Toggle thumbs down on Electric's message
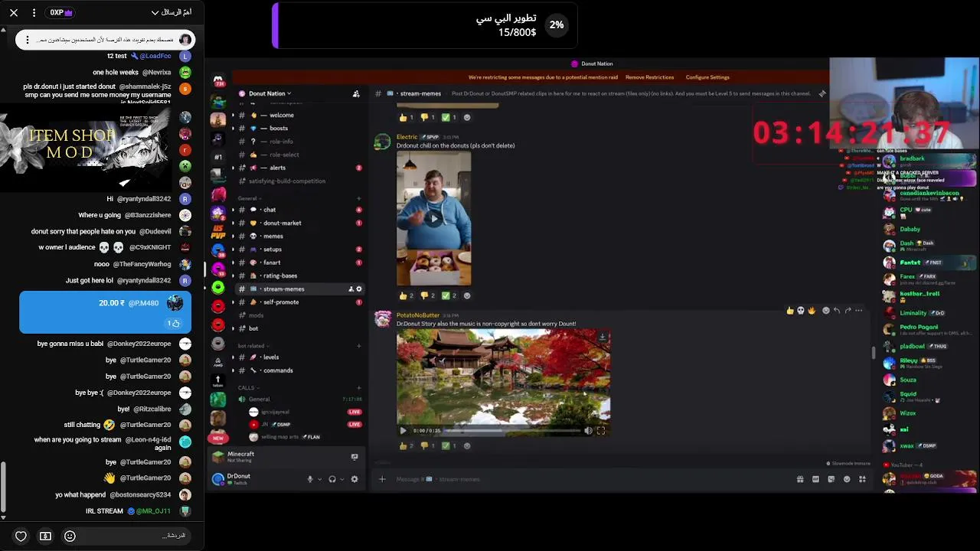Viewport: 980px width, 551px height. (427, 295)
